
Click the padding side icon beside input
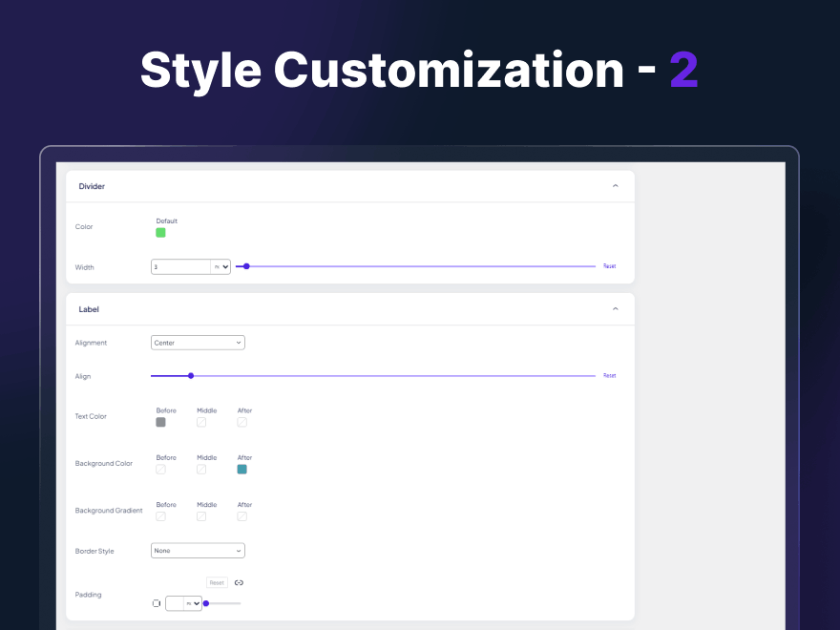[157, 603]
